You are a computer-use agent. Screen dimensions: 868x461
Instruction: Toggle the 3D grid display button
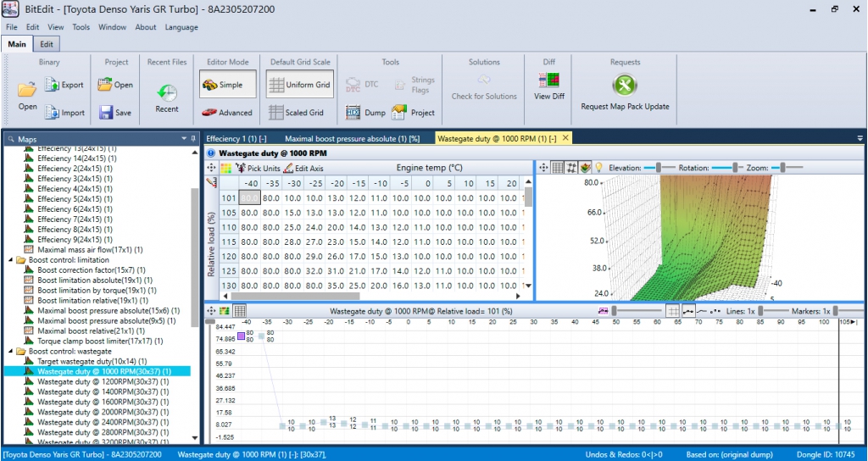(x=558, y=167)
